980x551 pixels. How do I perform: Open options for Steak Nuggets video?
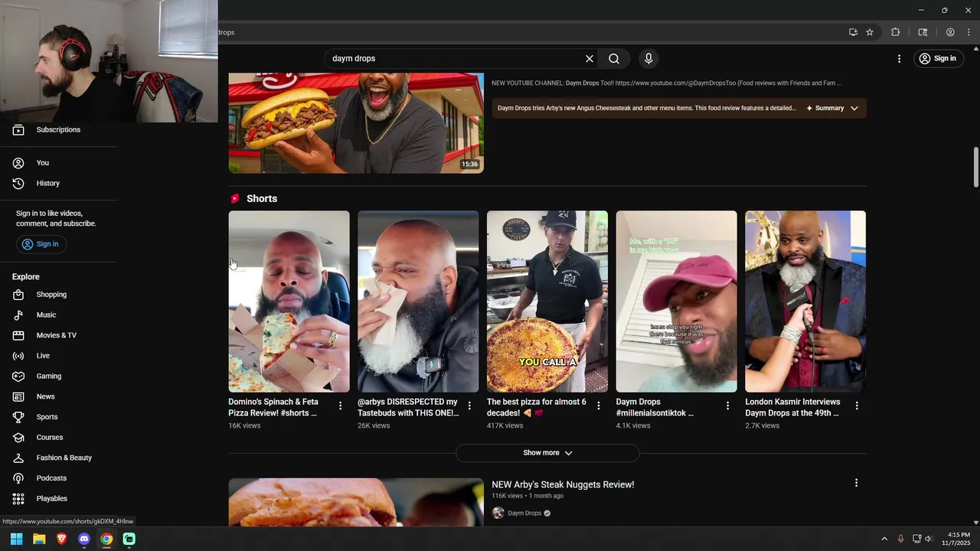(856, 483)
